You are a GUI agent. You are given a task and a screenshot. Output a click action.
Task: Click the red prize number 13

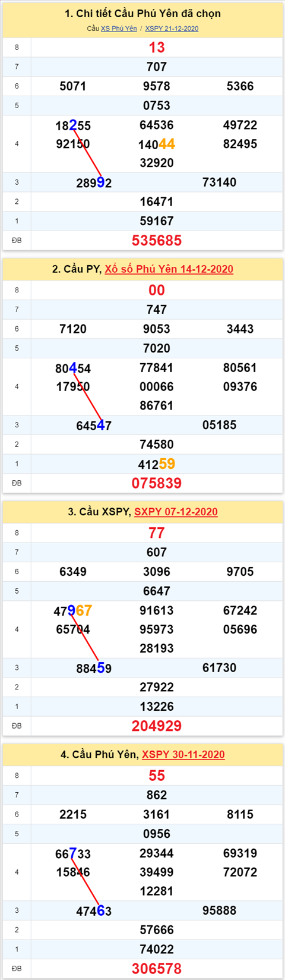coord(157,48)
